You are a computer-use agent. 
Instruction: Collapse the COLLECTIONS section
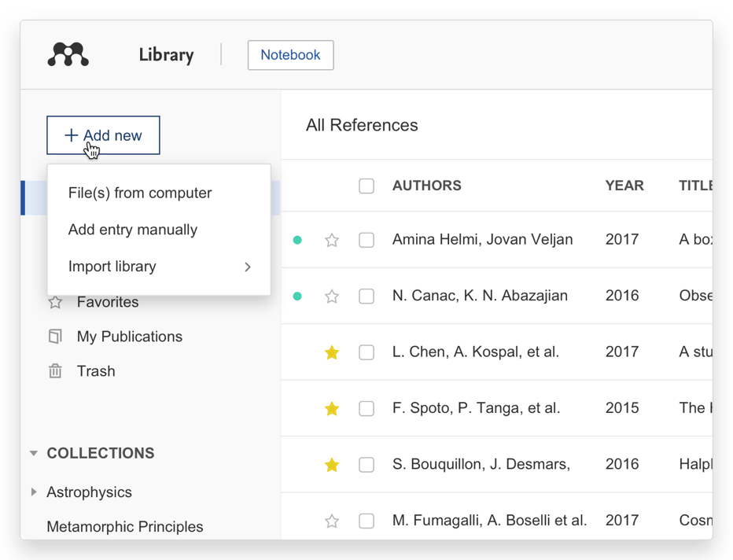click(x=33, y=453)
